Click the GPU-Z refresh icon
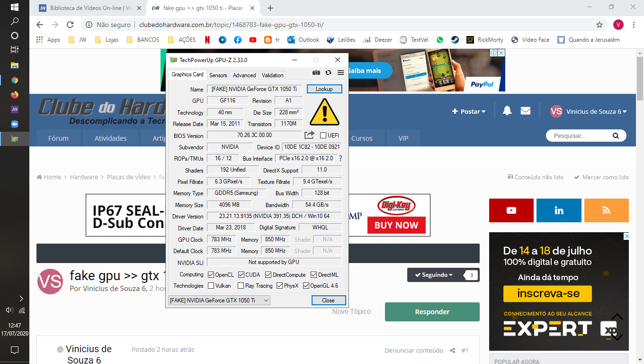Viewport: 644px width, 364px height. click(x=328, y=73)
